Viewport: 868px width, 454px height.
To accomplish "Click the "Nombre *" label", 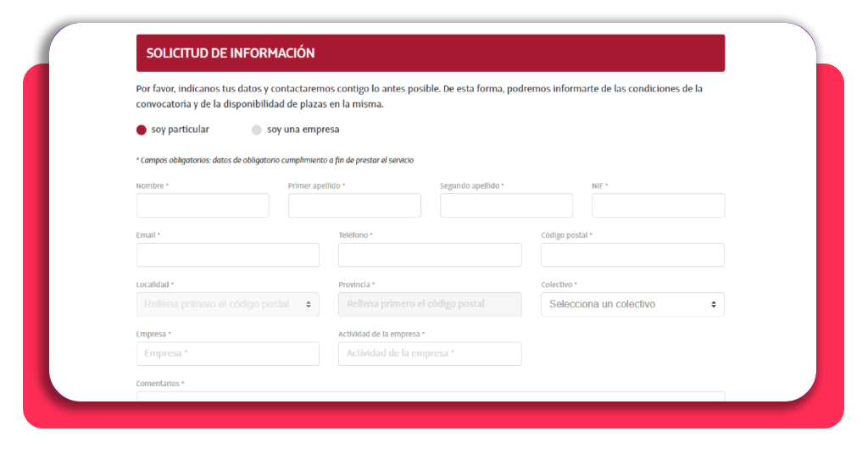I will click(153, 185).
